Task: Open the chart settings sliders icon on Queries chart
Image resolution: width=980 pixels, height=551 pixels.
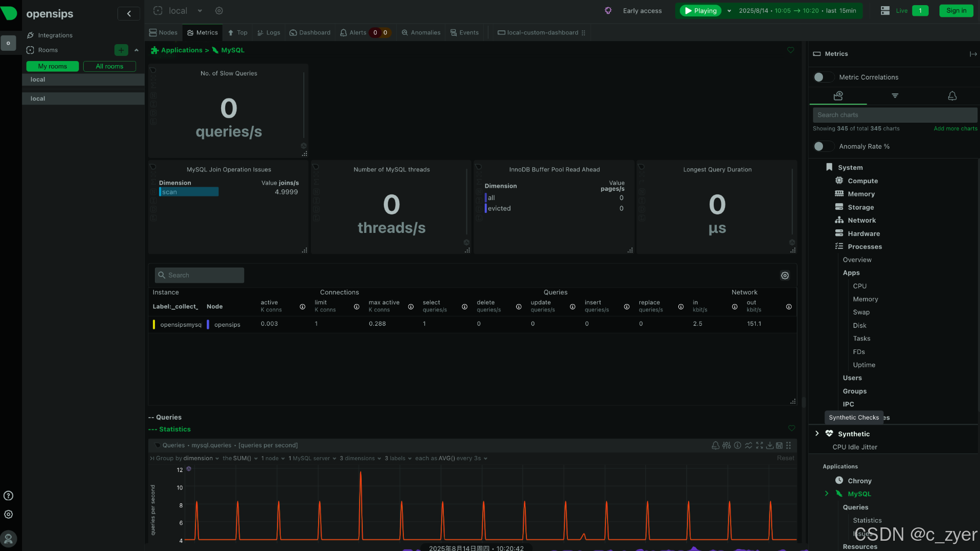Action: click(x=727, y=445)
